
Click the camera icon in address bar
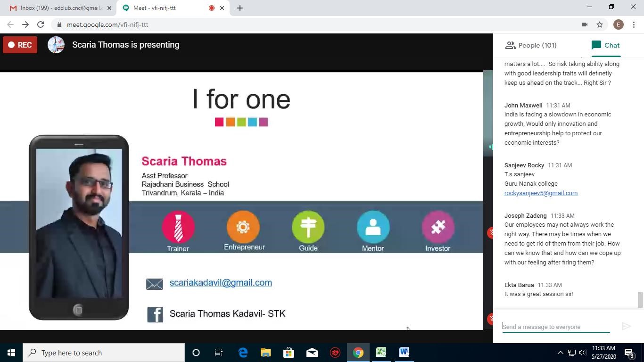584,25
